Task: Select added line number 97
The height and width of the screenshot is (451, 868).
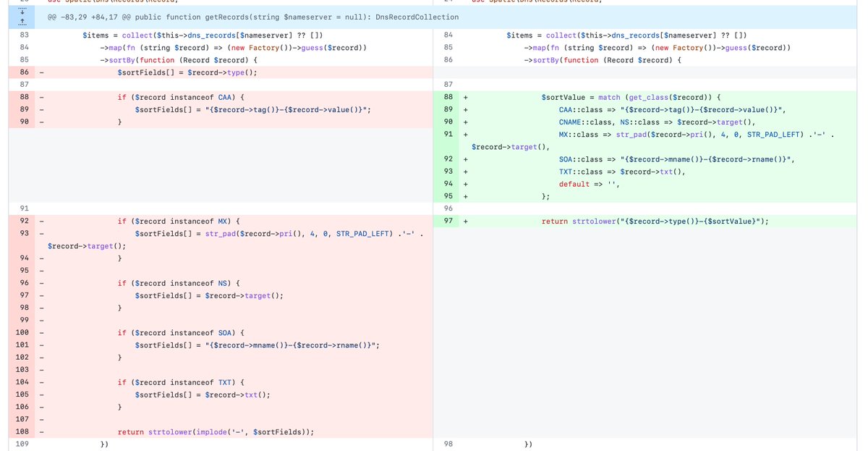Action: click(448, 221)
